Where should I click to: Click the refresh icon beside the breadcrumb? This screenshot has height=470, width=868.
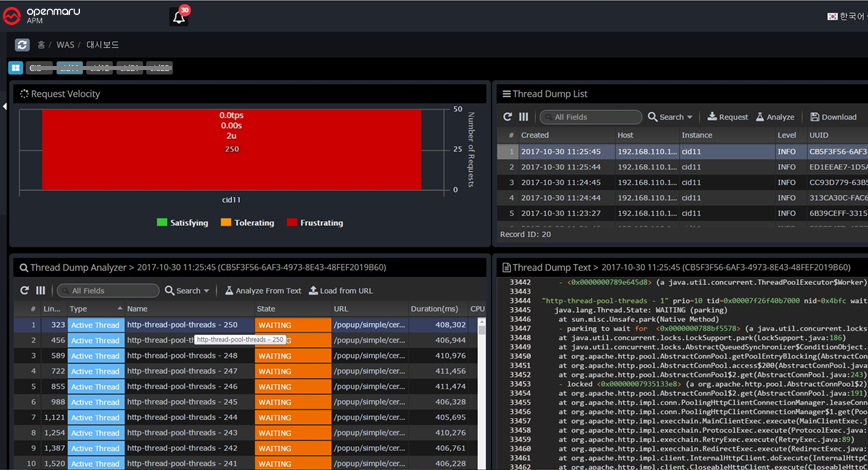point(22,45)
